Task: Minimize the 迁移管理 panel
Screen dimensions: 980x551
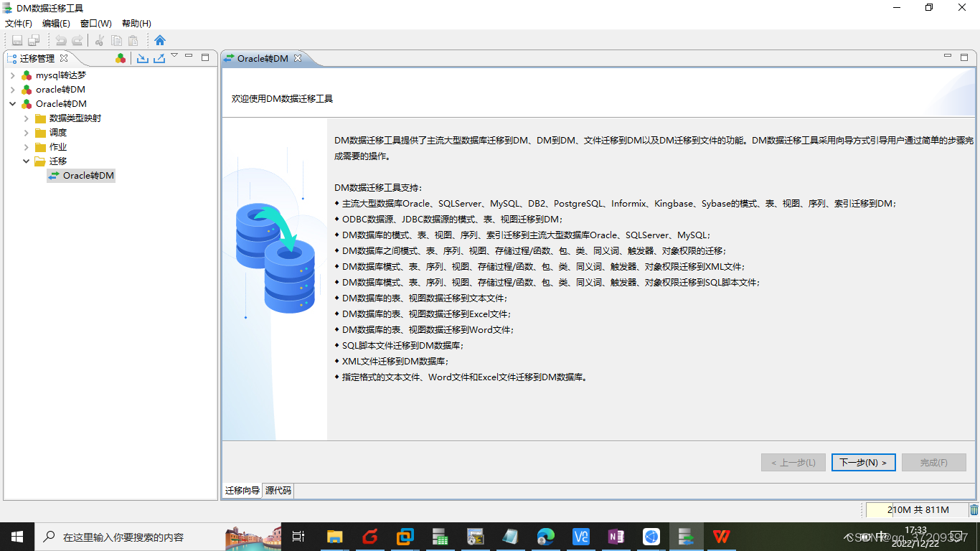Action: tap(189, 57)
